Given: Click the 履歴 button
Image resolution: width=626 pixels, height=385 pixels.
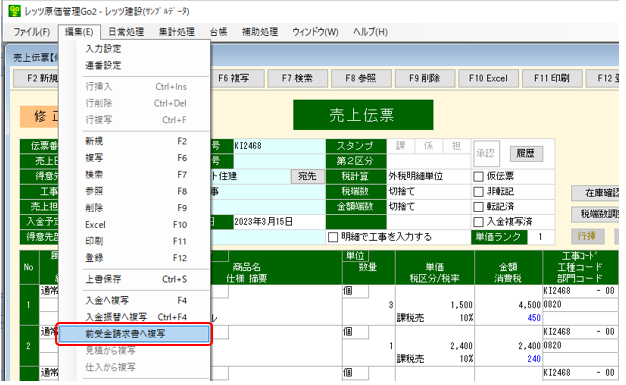Looking at the screenshot, I should pos(526,153).
